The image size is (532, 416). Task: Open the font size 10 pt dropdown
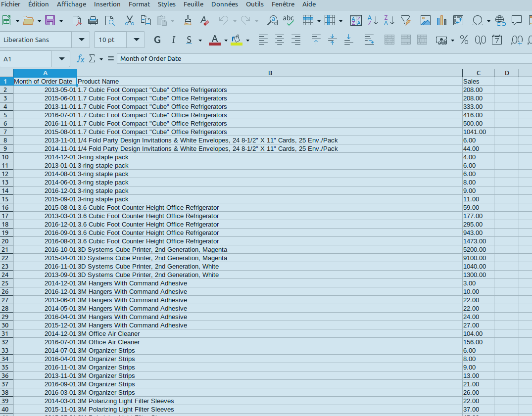tap(136, 40)
